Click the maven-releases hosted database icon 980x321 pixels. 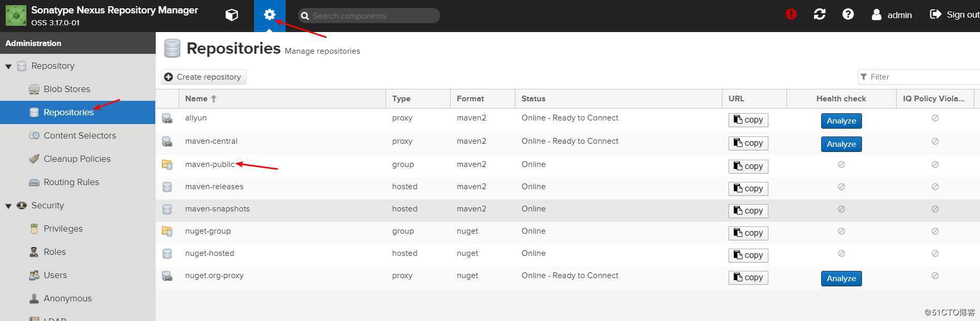167,187
